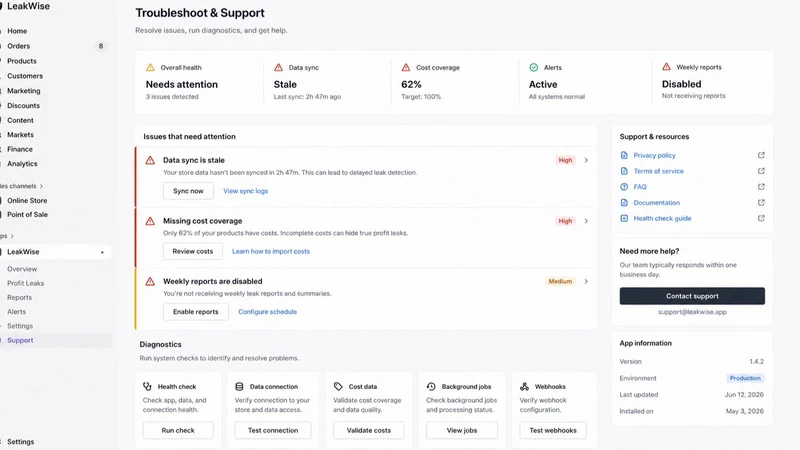This screenshot has height=450, width=800.
Task: Open Orders in the sidebar
Action: tap(18, 46)
